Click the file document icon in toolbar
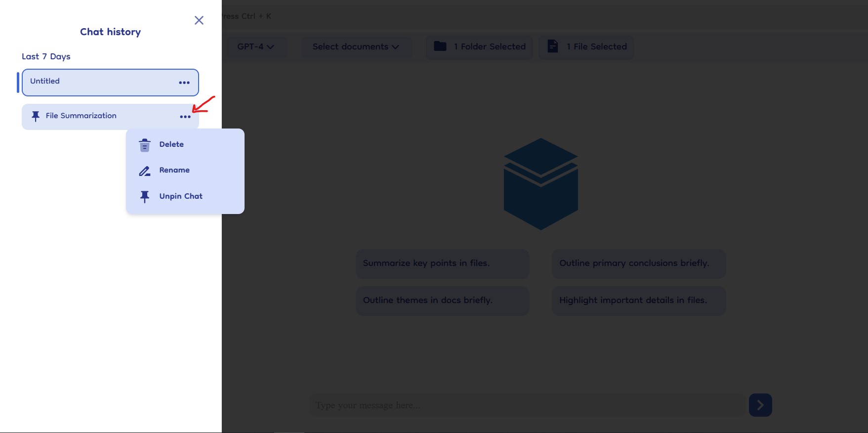 (x=553, y=46)
